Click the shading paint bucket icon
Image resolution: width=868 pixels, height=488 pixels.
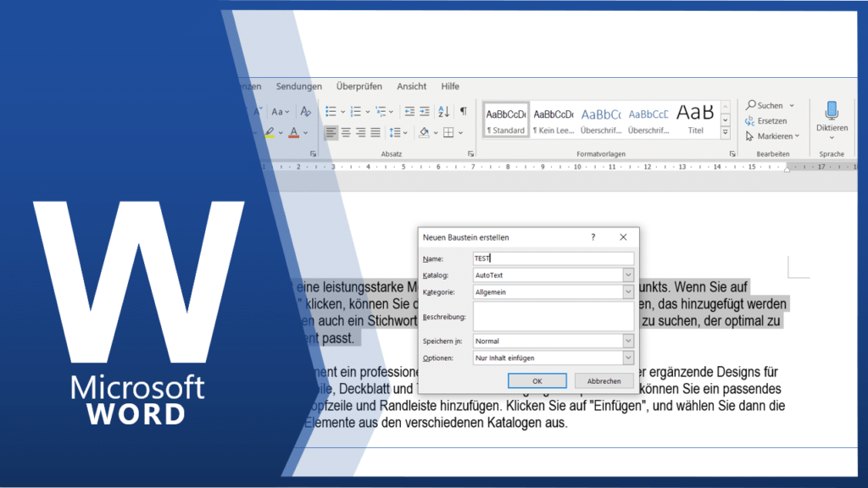424,133
